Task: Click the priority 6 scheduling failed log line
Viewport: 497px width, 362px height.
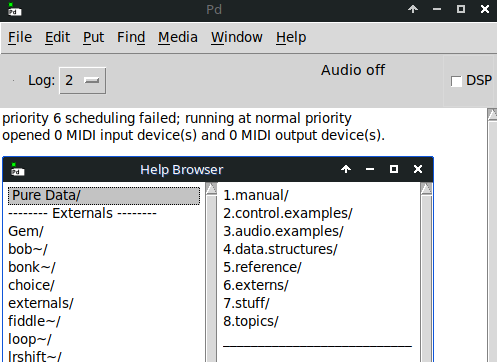Action: (x=177, y=118)
